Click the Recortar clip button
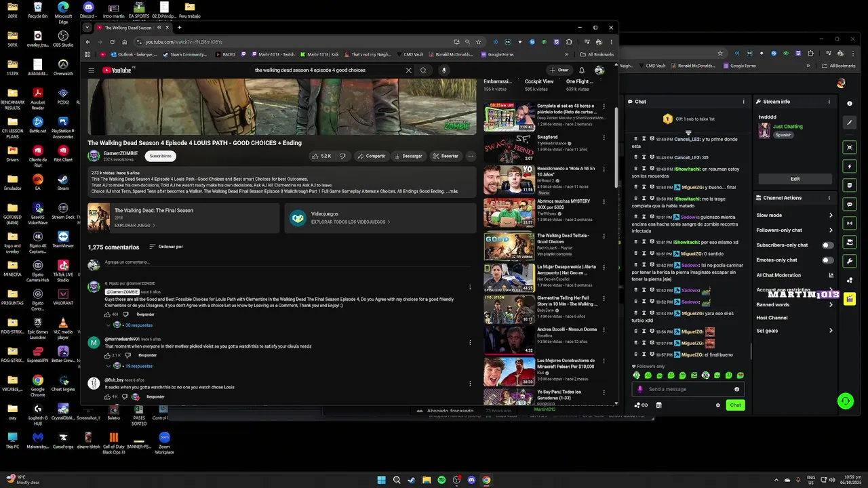Image resolution: width=868 pixels, height=488 pixels. tap(446, 156)
